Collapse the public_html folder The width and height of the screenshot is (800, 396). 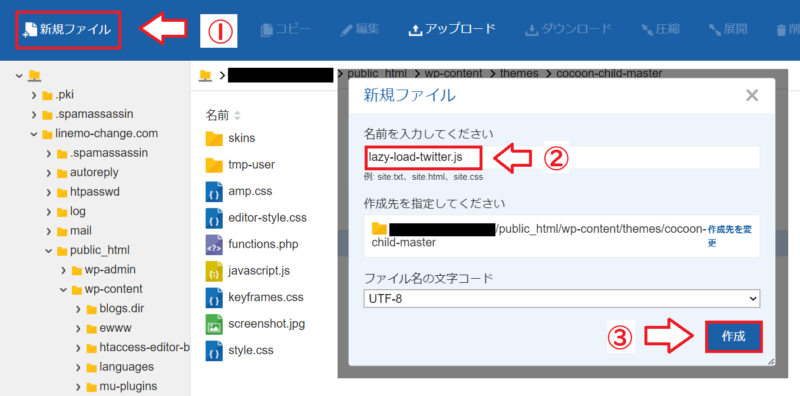[x=48, y=251]
